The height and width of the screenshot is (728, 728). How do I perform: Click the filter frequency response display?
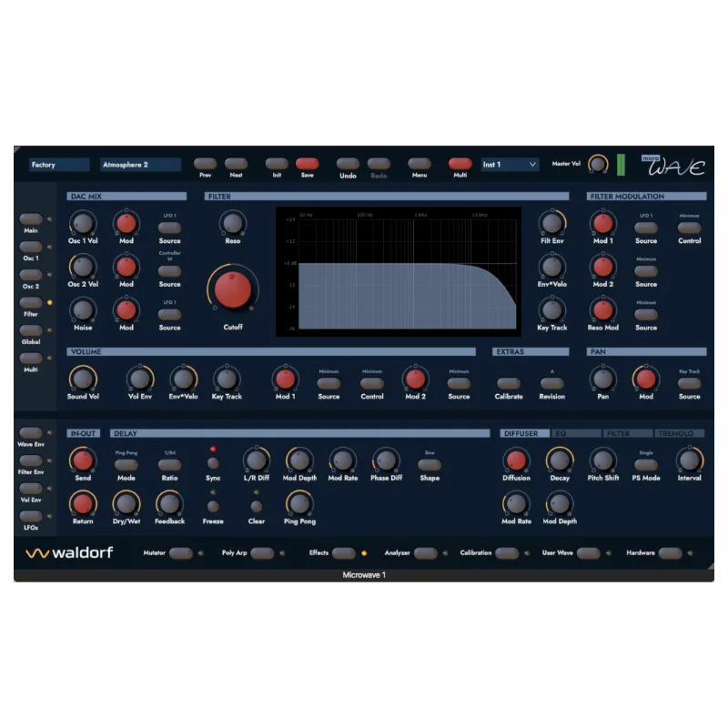click(399, 271)
